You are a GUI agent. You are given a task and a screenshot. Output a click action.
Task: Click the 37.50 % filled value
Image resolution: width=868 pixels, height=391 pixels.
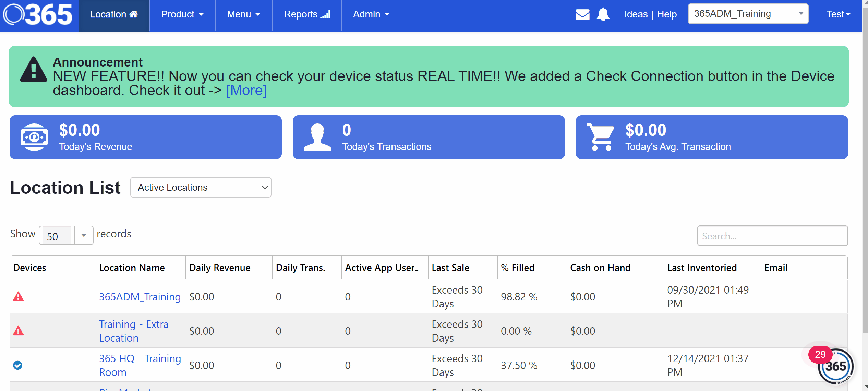[519, 365]
